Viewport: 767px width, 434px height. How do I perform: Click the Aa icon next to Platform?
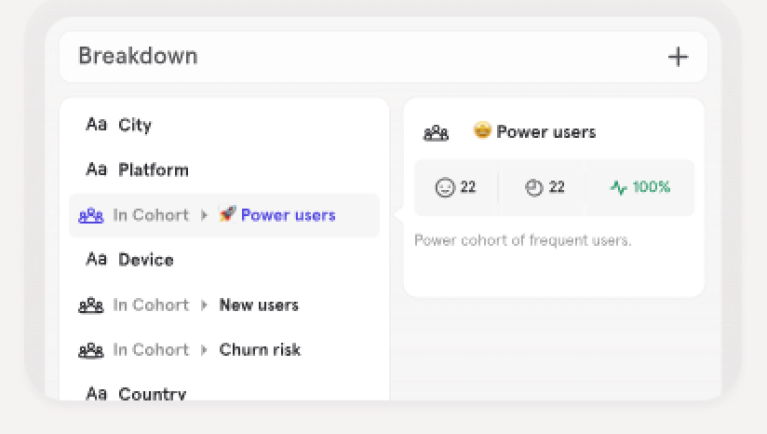96,170
